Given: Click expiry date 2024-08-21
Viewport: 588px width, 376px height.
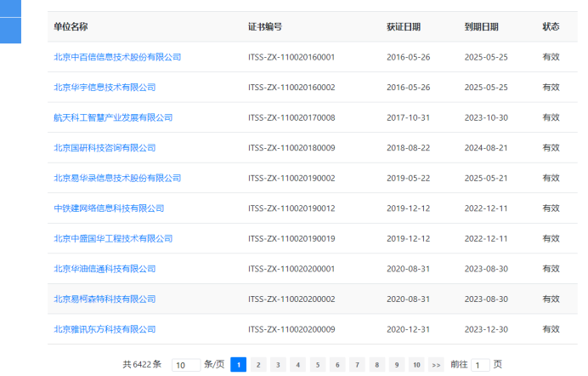Looking at the screenshot, I should click(486, 148).
